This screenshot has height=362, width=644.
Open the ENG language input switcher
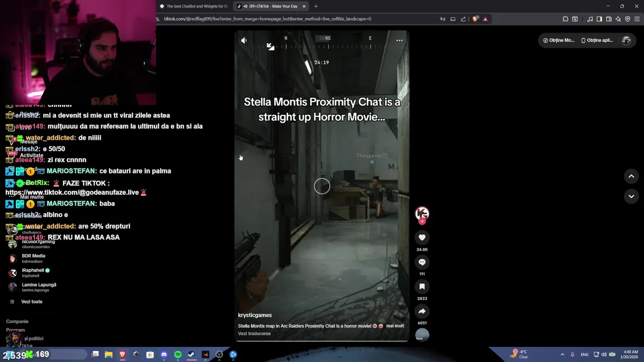pos(585,354)
